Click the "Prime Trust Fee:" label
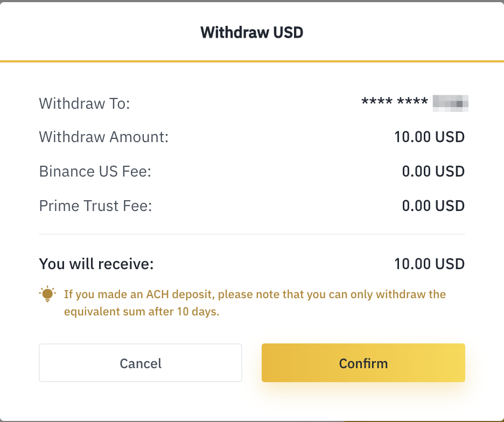 pyautogui.click(x=96, y=206)
